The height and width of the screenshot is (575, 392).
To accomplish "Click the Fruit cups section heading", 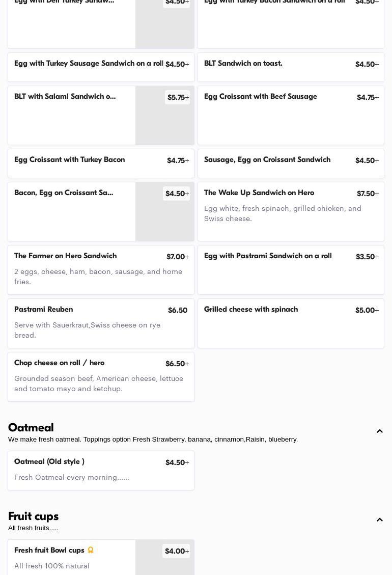I will [34, 516].
